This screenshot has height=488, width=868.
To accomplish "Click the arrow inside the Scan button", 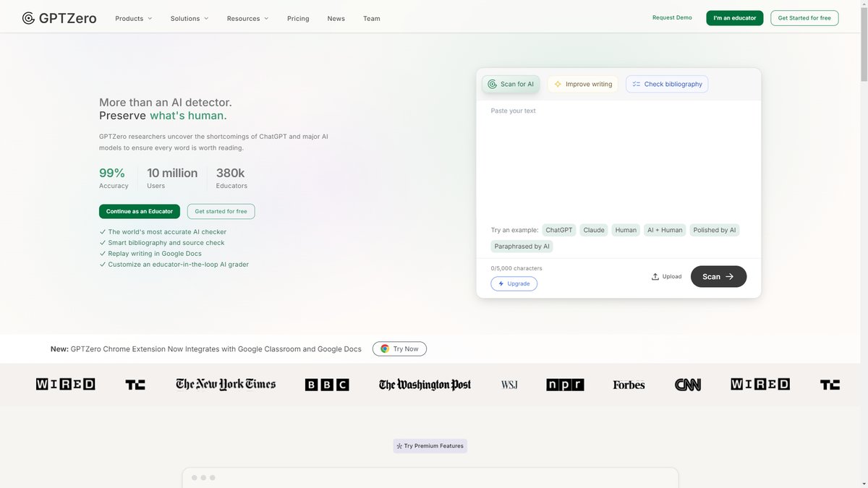I will tap(729, 277).
